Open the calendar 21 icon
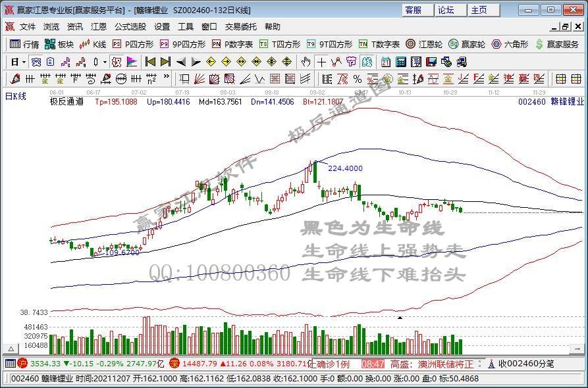 pyautogui.click(x=385, y=62)
